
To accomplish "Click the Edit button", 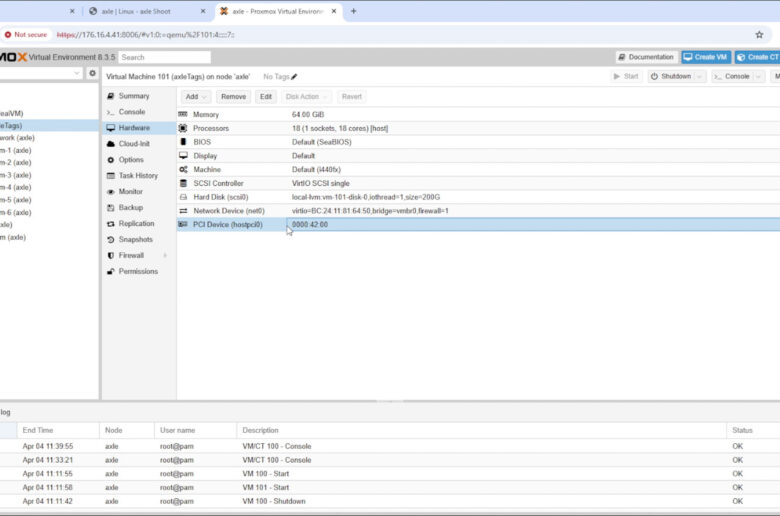I will pos(266,97).
